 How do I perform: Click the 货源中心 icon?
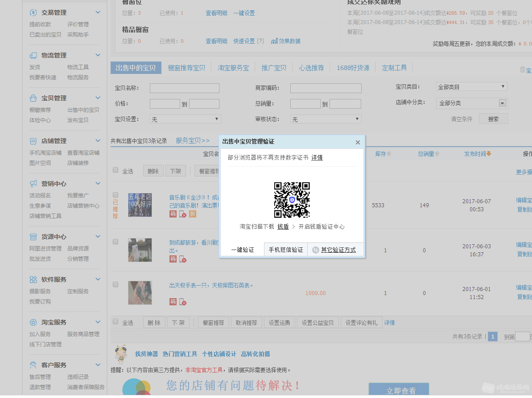33,237
